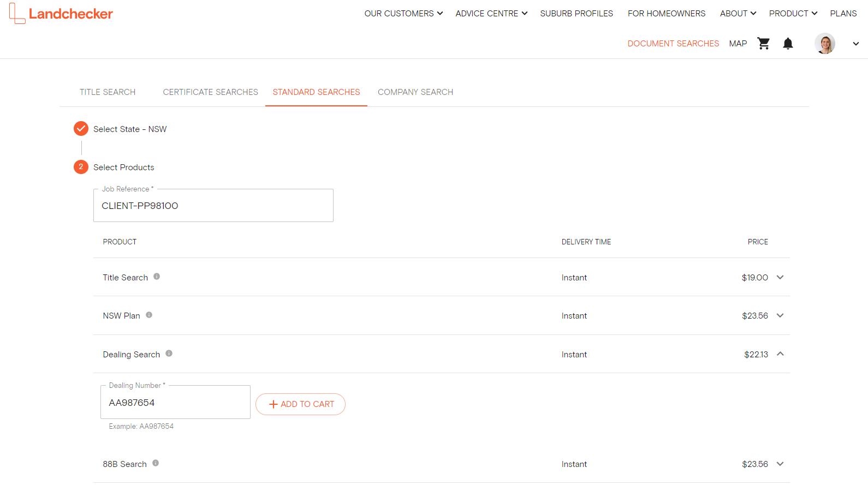This screenshot has width=868, height=491.
Task: Click the $22.13 price
Action: click(x=756, y=354)
